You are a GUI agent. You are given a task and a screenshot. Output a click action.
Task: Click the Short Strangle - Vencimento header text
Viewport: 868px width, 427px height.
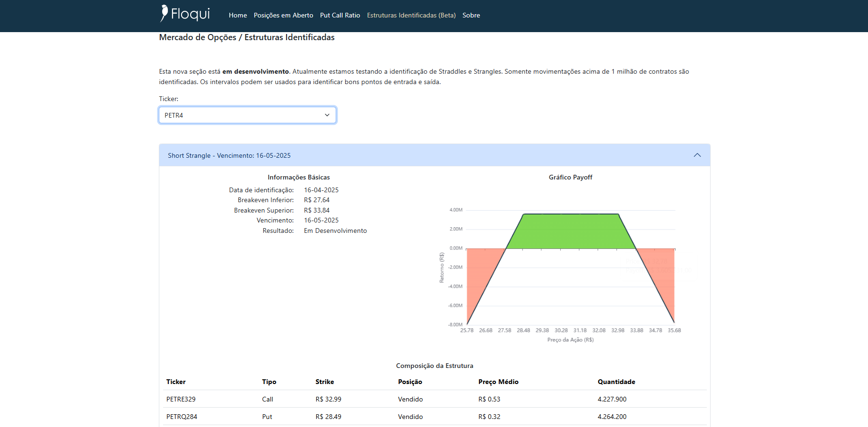click(x=229, y=155)
